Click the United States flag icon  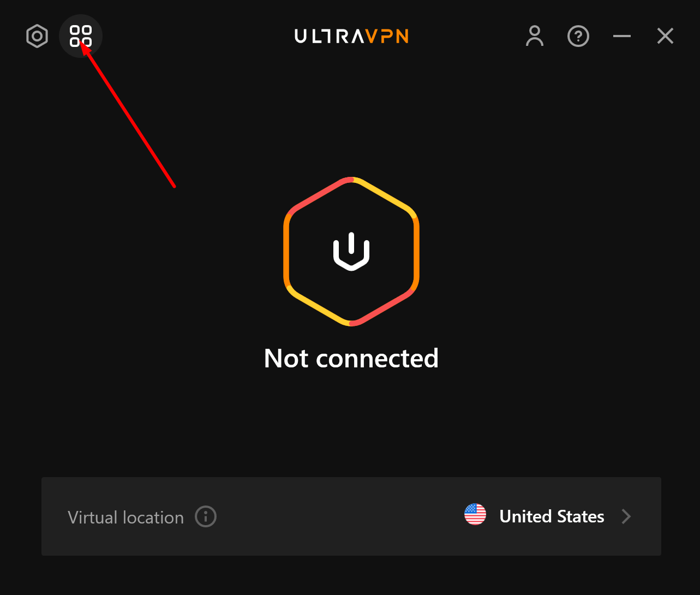click(475, 514)
